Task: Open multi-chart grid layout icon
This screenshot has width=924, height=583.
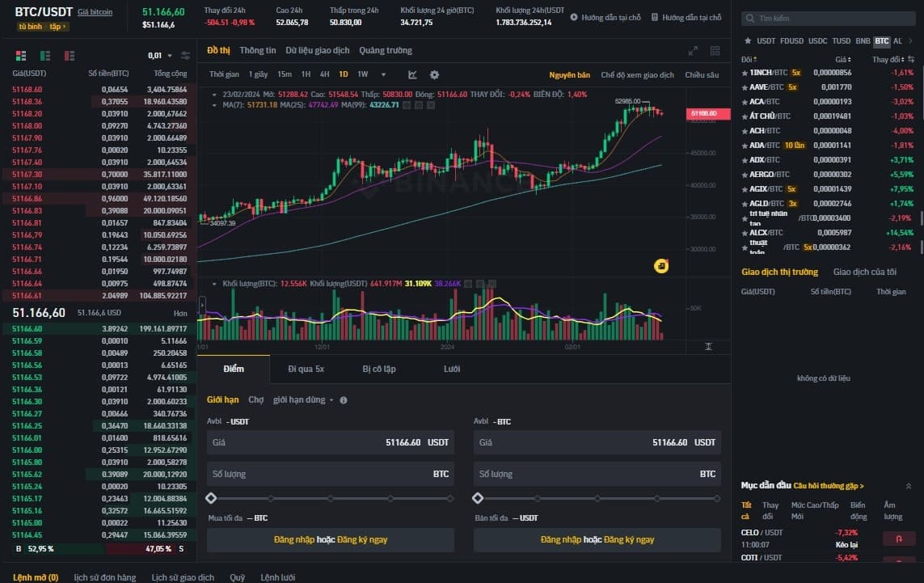Action: [x=715, y=51]
